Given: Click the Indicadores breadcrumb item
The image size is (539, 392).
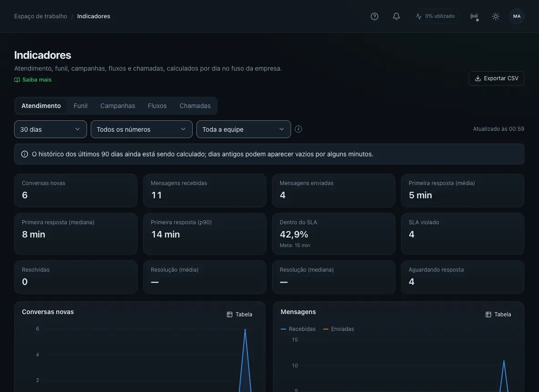Looking at the screenshot, I should coord(93,16).
